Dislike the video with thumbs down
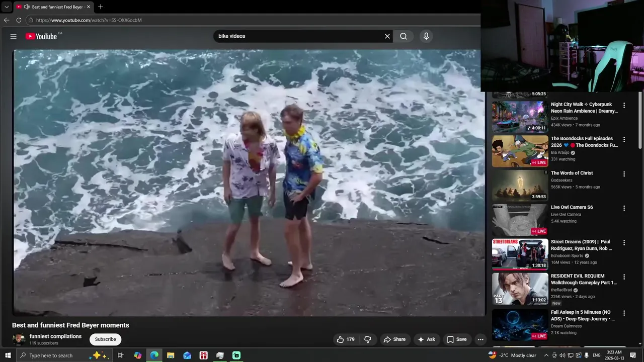Image resolution: width=644 pixels, height=362 pixels. tap(368, 339)
